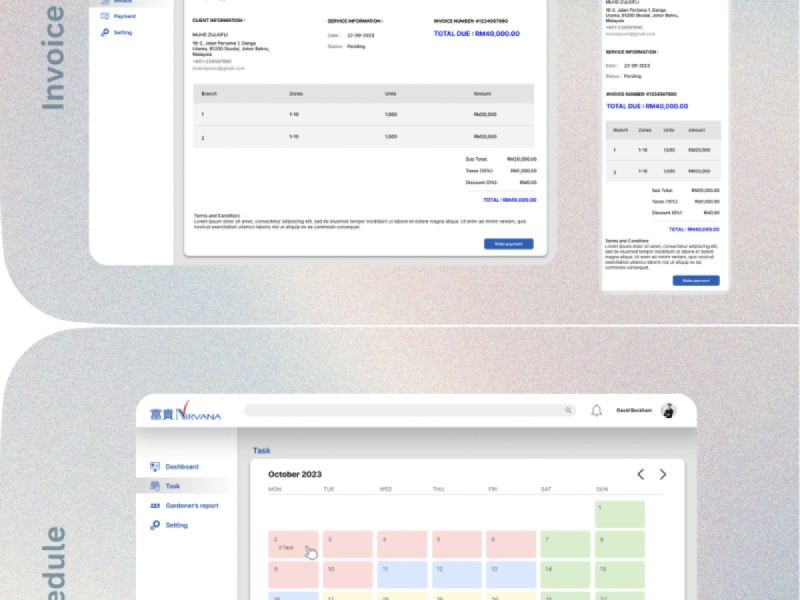Click the Task calendar icon in the sidebar

tap(155, 486)
